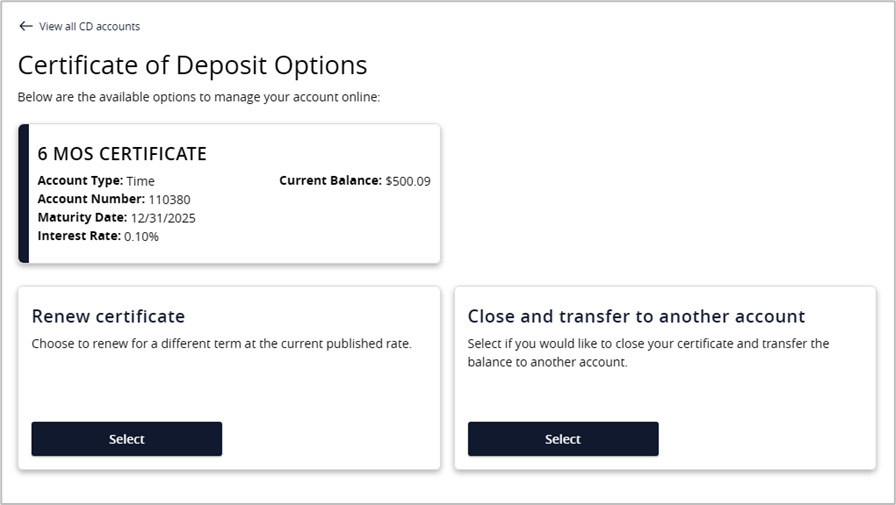Click the Interest Rate label

coord(79,237)
